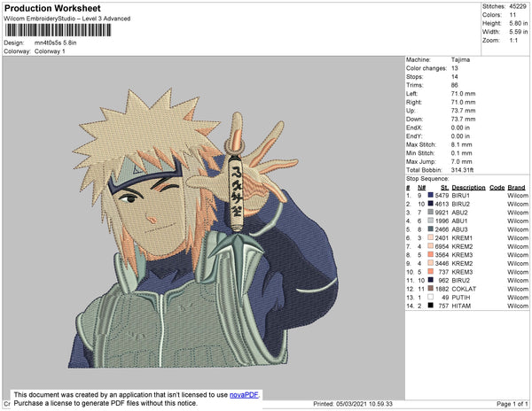Click the Trims value 86

coord(454,85)
